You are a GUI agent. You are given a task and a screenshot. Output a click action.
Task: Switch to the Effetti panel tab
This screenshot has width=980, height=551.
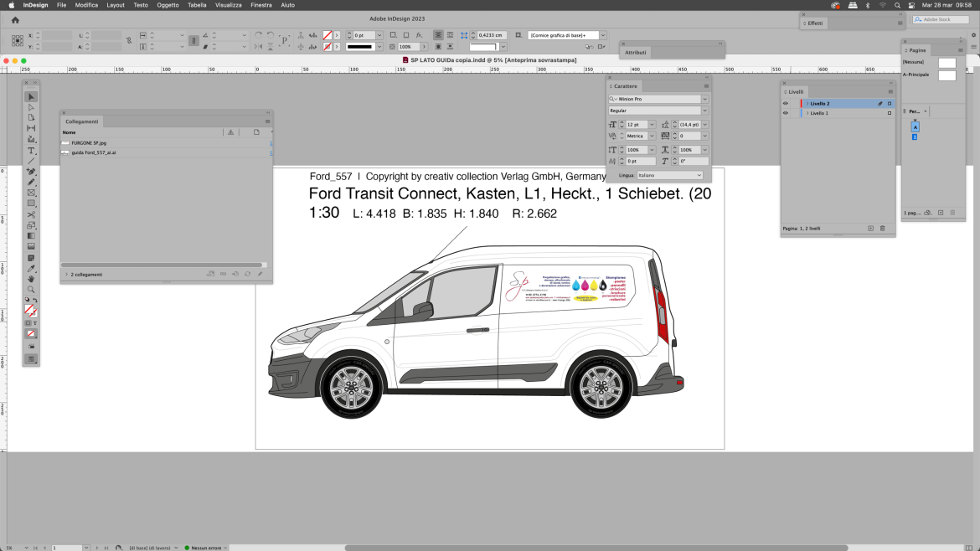[816, 23]
